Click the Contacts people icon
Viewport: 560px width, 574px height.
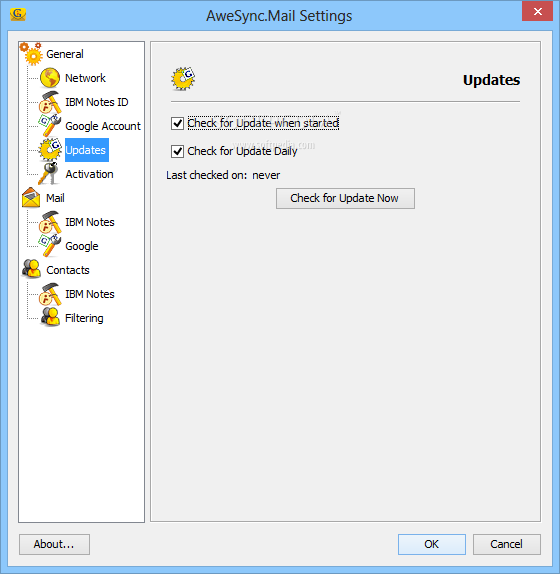coord(31,269)
